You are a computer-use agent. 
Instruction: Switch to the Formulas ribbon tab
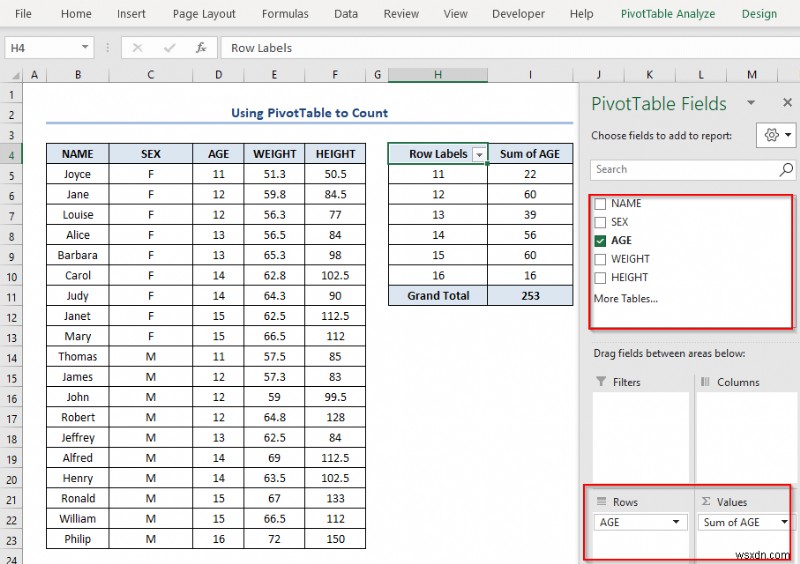[x=285, y=14]
